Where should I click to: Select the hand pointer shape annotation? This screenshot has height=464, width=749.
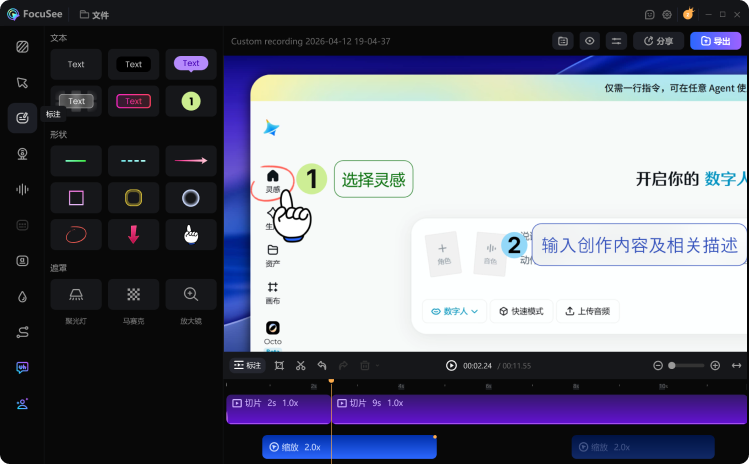click(191, 235)
